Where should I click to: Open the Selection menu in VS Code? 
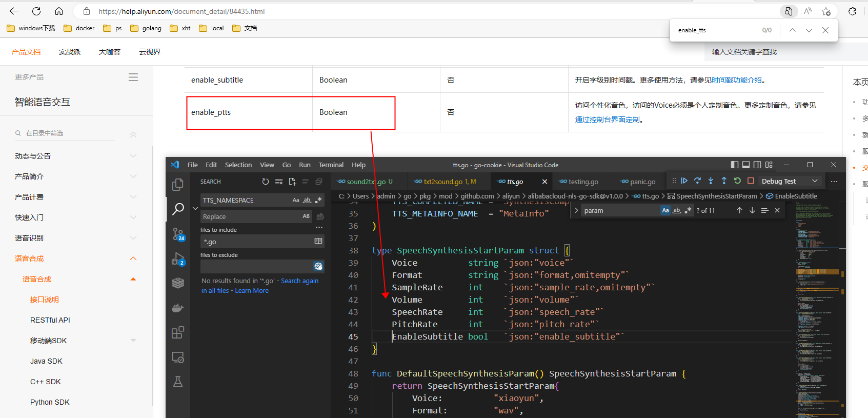tap(238, 165)
